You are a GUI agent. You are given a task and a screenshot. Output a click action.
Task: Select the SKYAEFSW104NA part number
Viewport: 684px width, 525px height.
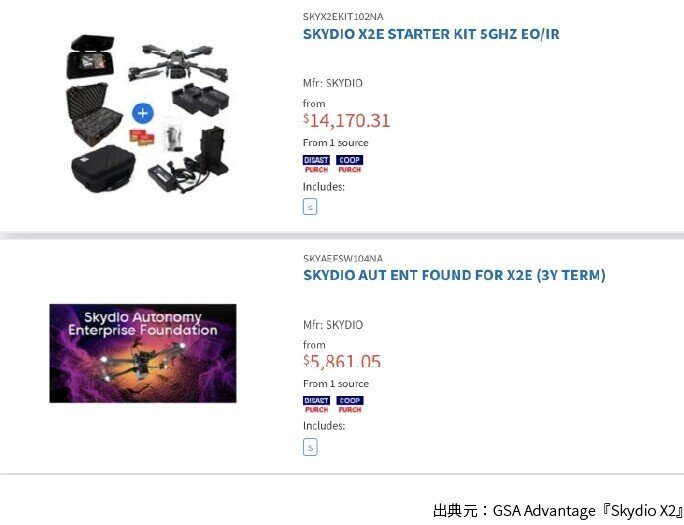pos(343,258)
